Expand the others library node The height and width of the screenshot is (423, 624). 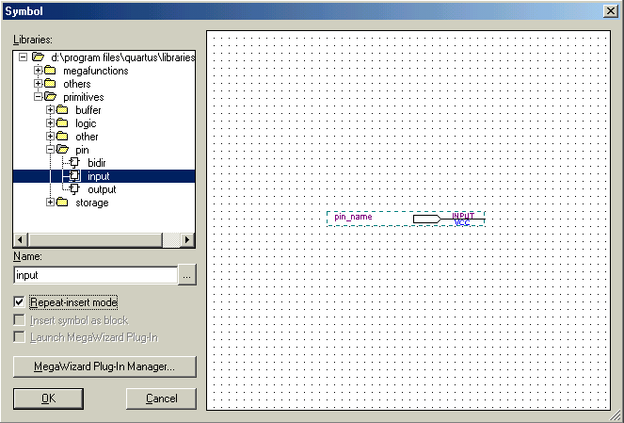pos(38,84)
